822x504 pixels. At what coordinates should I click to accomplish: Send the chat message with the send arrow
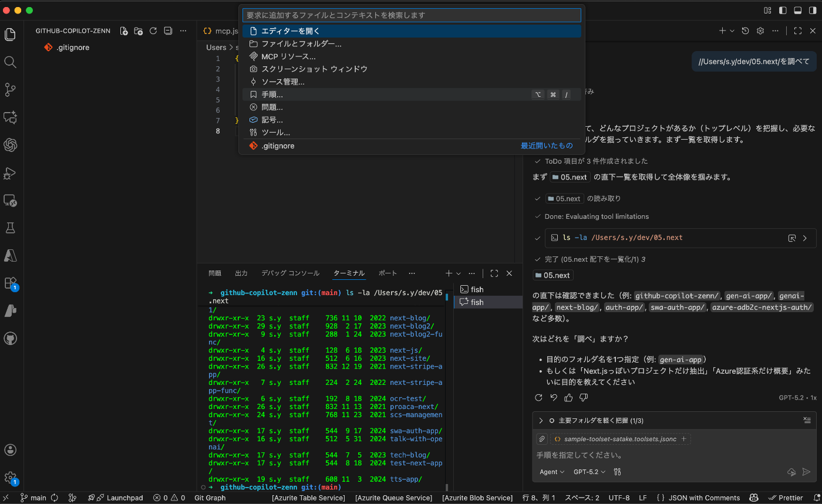click(807, 472)
